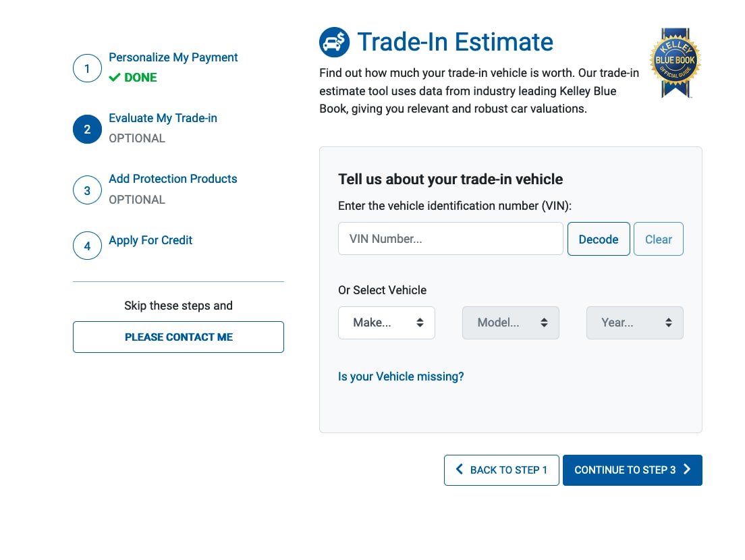Image resolution: width=745 pixels, height=560 pixels.
Task: Click the step 3 circle icon
Action: coord(87,190)
